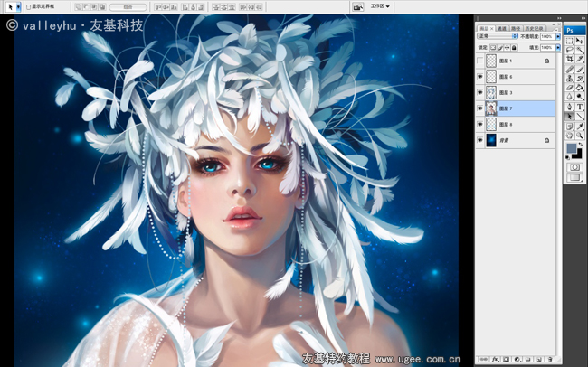Click the background color swatch
588x367 pixels.
click(578, 154)
